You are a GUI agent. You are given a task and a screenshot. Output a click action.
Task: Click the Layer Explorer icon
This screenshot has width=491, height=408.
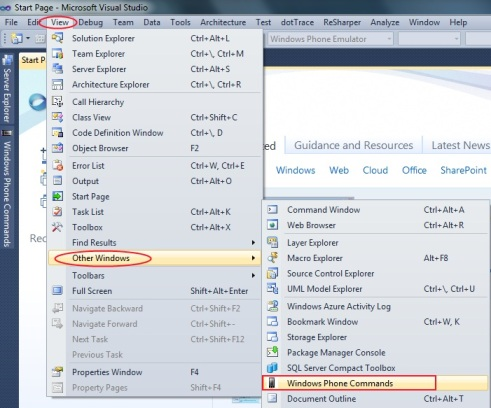click(272, 242)
